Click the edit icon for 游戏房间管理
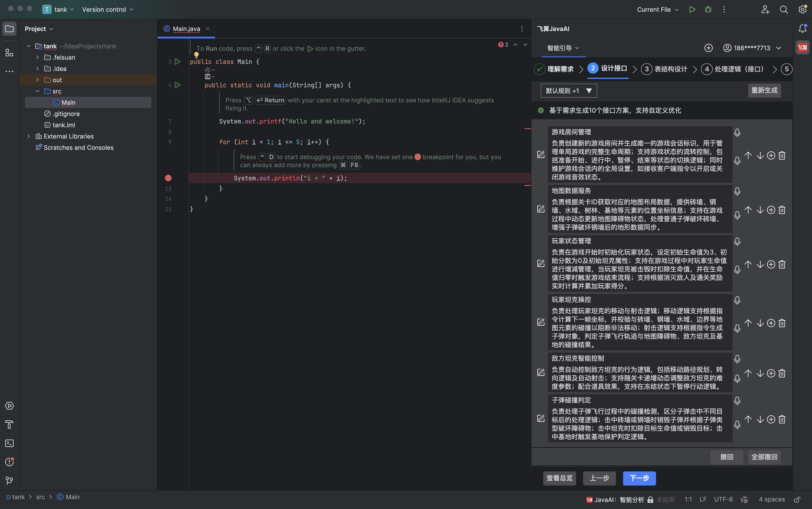This screenshot has height=509, width=812. click(541, 154)
